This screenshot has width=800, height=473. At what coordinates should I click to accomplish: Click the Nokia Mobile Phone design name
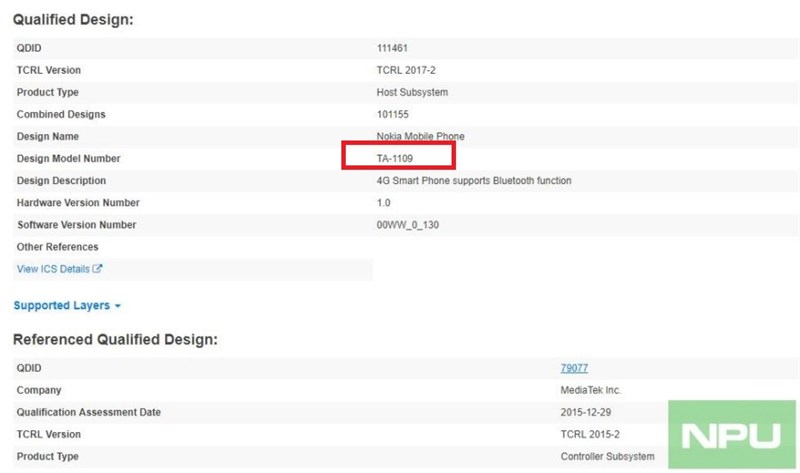[x=420, y=136]
